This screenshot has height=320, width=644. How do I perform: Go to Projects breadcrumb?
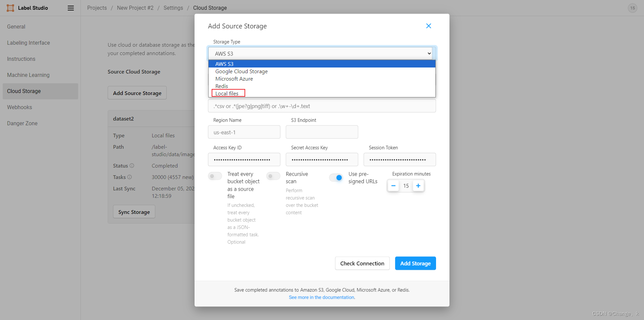[97, 8]
